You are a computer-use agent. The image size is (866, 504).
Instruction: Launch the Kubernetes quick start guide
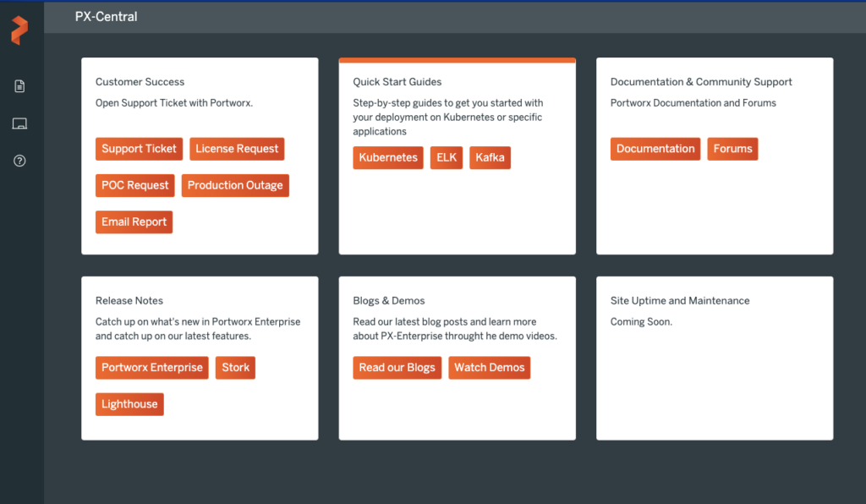pyautogui.click(x=387, y=157)
